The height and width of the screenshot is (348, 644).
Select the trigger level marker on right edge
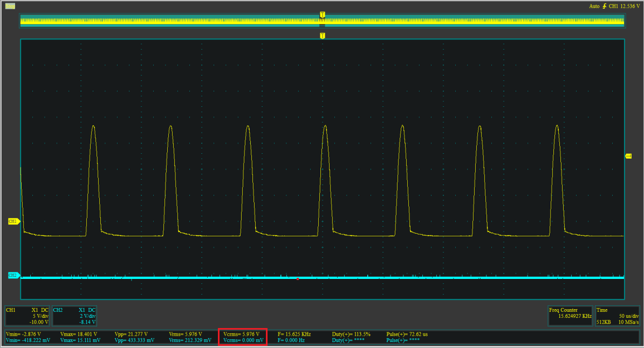tap(628, 156)
